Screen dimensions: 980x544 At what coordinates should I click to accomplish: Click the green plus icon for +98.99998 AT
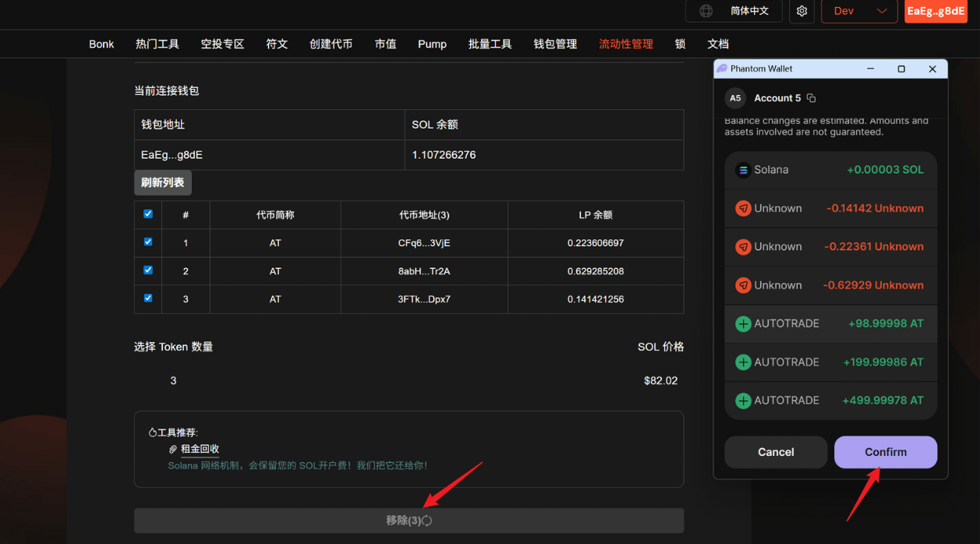point(743,323)
